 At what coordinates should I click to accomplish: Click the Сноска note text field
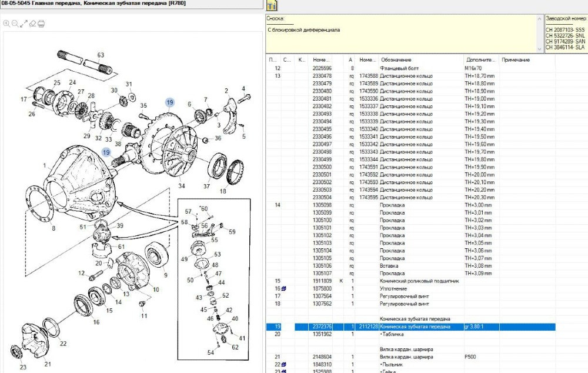click(403, 38)
